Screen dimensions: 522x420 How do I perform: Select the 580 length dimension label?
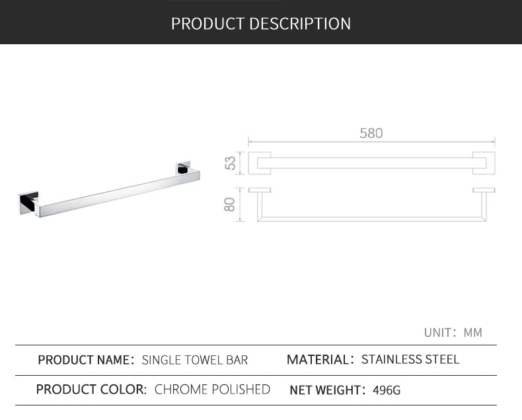[x=371, y=133]
